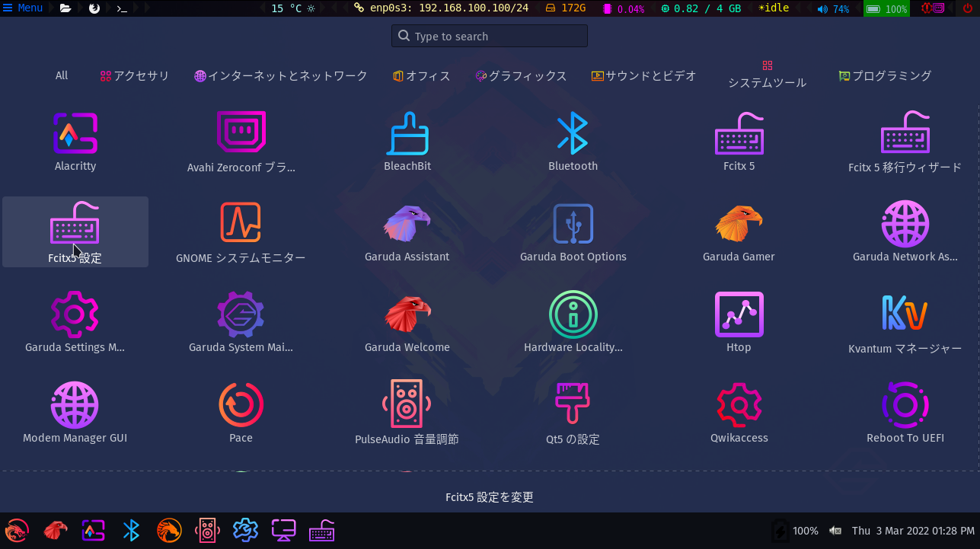Open Garuda Assistant
The image size is (980, 549).
pyautogui.click(x=407, y=233)
